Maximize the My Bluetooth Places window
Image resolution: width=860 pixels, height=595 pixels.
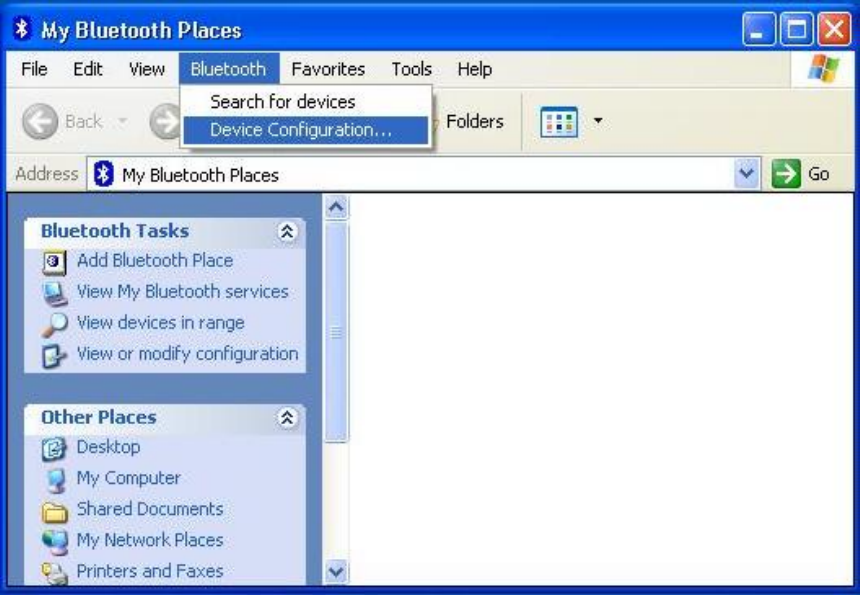[796, 29]
